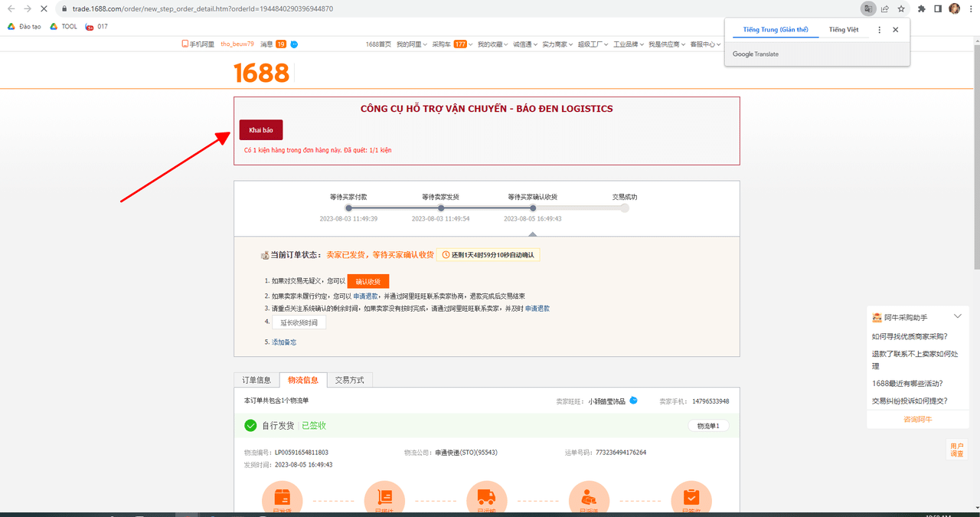Collapse the 阿牛采购助手 panel chevron
The height and width of the screenshot is (517, 980).
tap(957, 316)
